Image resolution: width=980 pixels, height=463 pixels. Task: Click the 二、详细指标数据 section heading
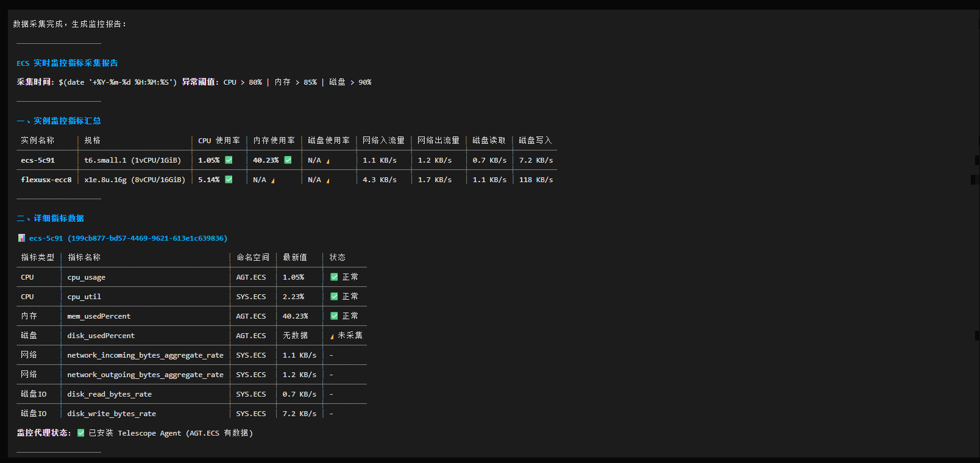50,219
